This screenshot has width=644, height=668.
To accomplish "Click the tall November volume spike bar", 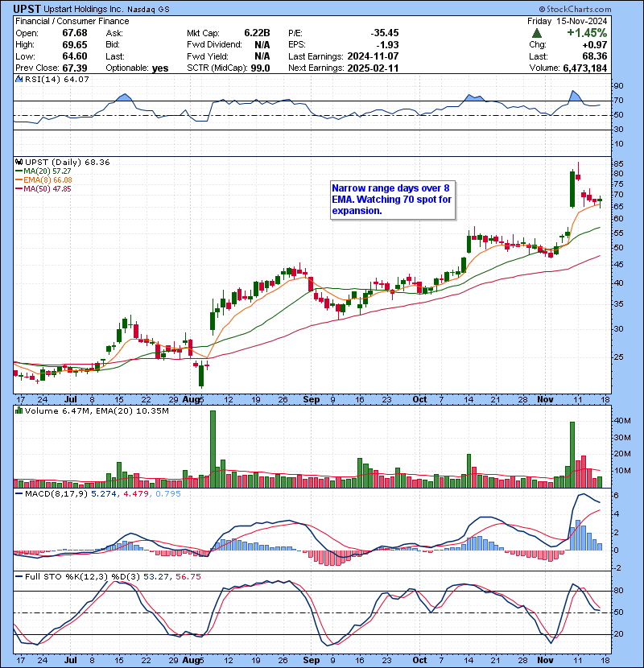I will tap(572, 455).
